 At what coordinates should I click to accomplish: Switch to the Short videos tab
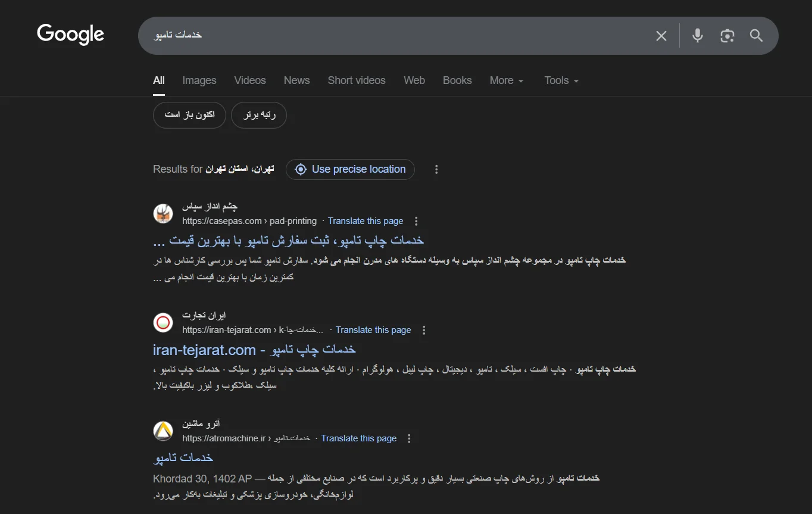point(357,80)
